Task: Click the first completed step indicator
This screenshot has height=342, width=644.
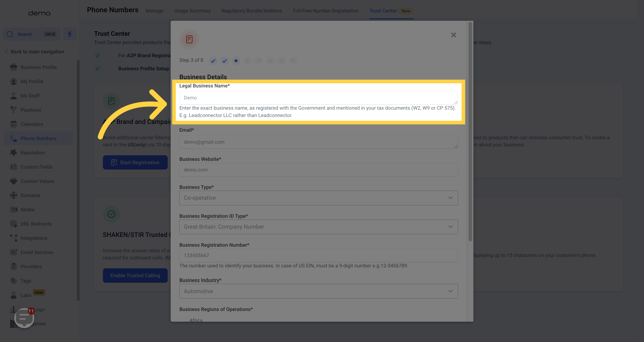Action: point(213,61)
